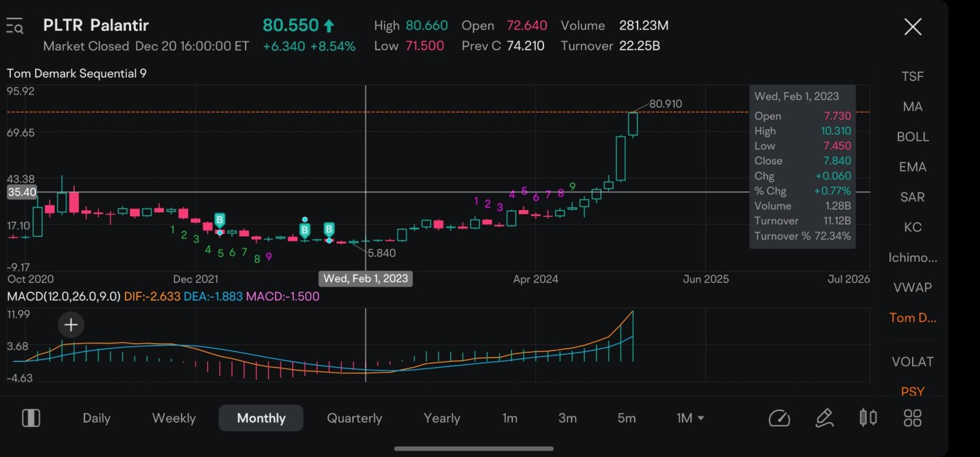This screenshot has height=457, width=980.
Task: Toggle the PSY sub-indicator
Action: [x=912, y=391]
